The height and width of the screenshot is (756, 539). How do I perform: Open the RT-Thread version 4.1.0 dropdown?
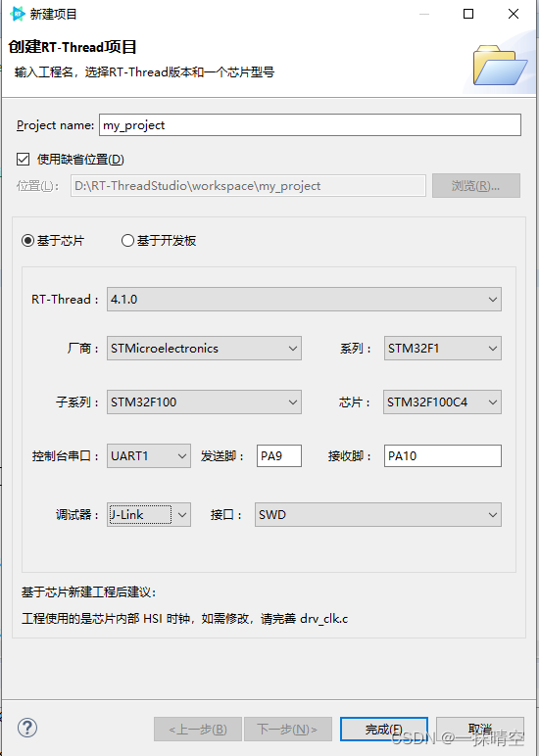pyautogui.click(x=304, y=300)
